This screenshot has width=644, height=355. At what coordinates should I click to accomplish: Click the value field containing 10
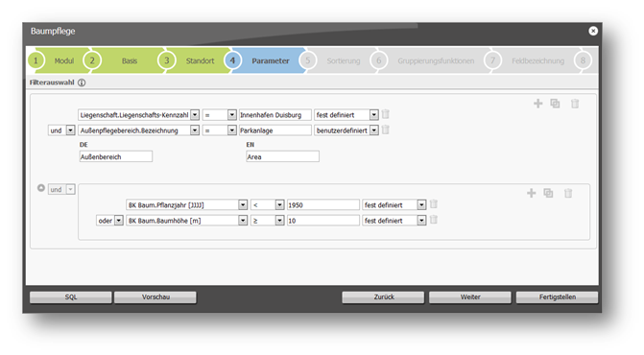tap(323, 221)
